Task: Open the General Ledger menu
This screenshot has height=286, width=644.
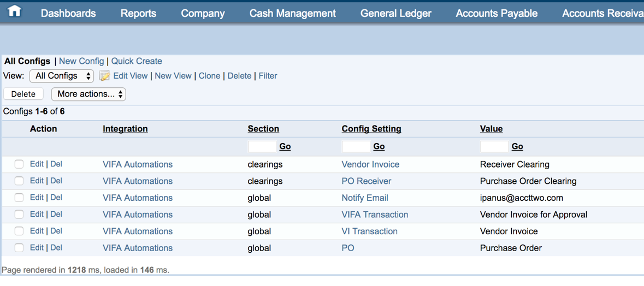Action: click(395, 13)
